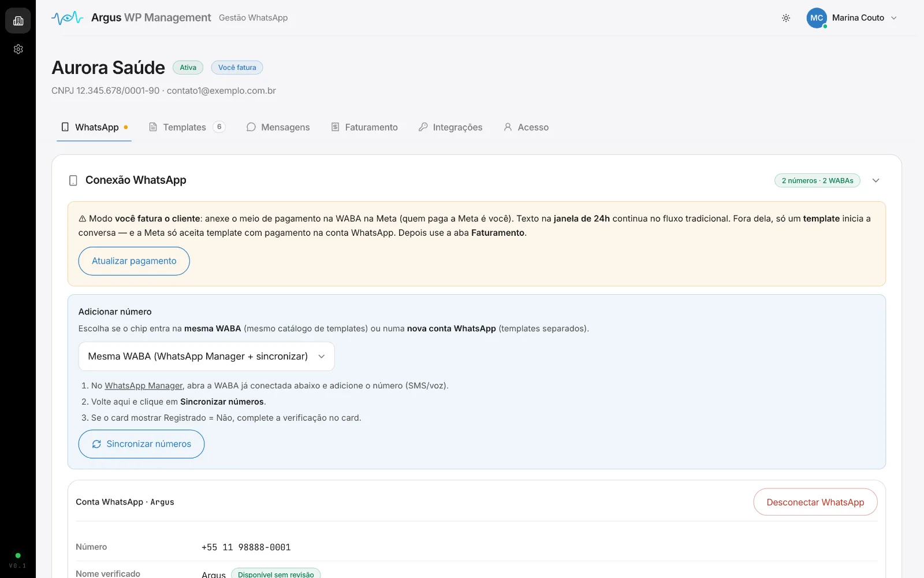Viewport: 924px width, 578px height.
Task: Open the Faturamento tab
Action: point(364,127)
